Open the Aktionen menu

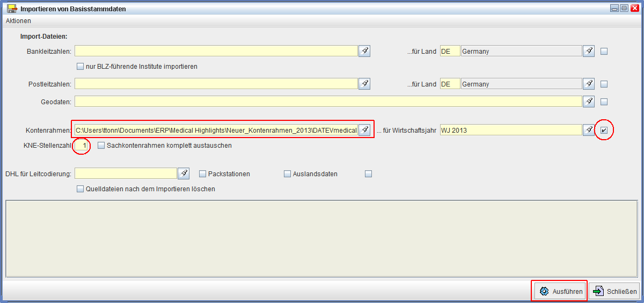tap(18, 21)
